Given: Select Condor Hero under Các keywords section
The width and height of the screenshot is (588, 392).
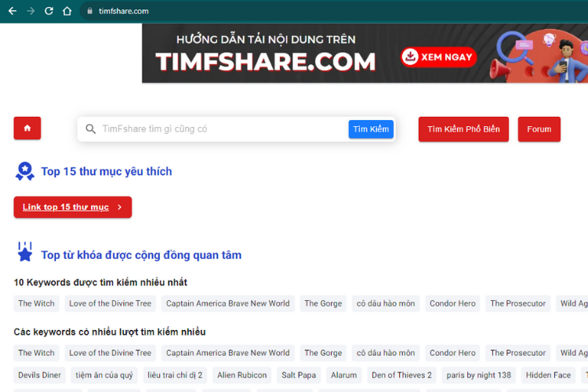Looking at the screenshot, I should pos(452,353).
